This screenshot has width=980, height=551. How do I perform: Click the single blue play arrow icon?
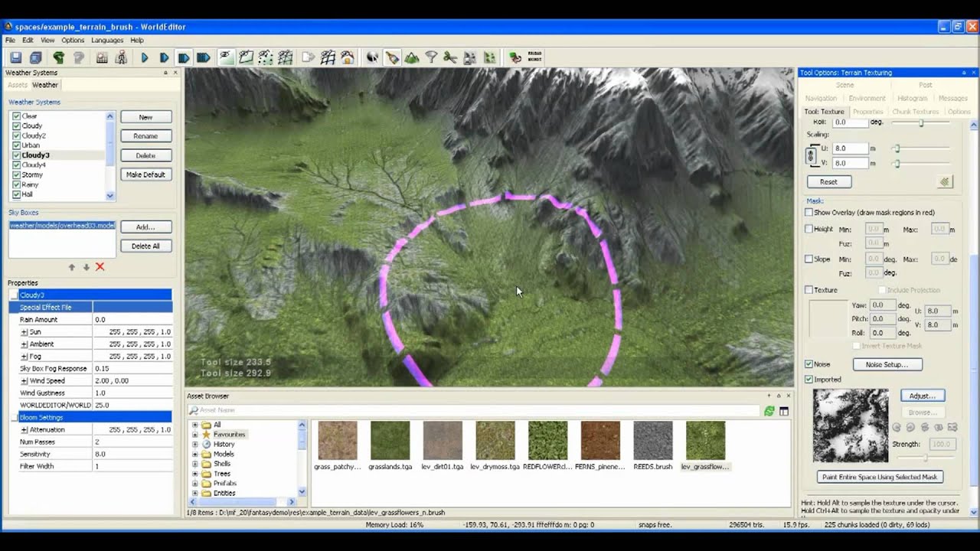pyautogui.click(x=145, y=57)
